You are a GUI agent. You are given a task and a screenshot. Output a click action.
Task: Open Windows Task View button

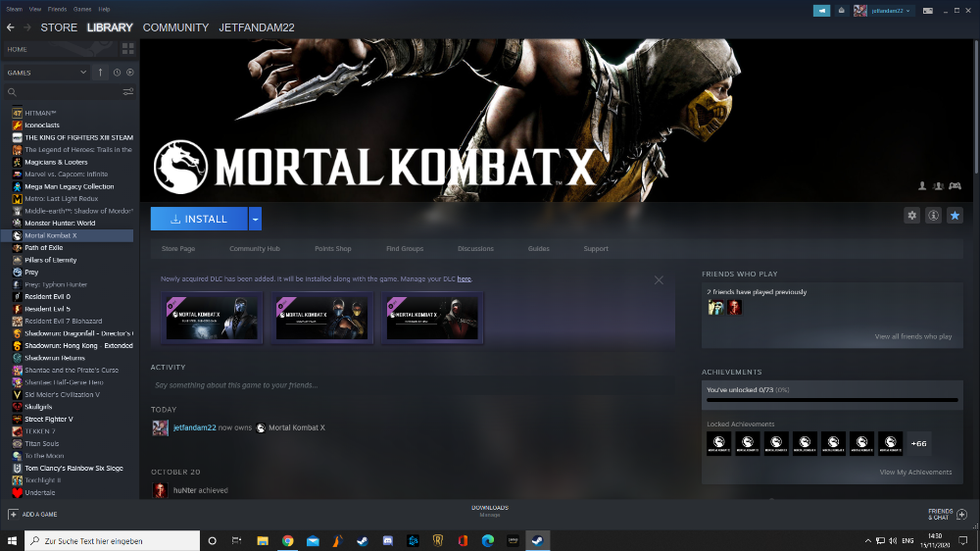click(x=236, y=541)
